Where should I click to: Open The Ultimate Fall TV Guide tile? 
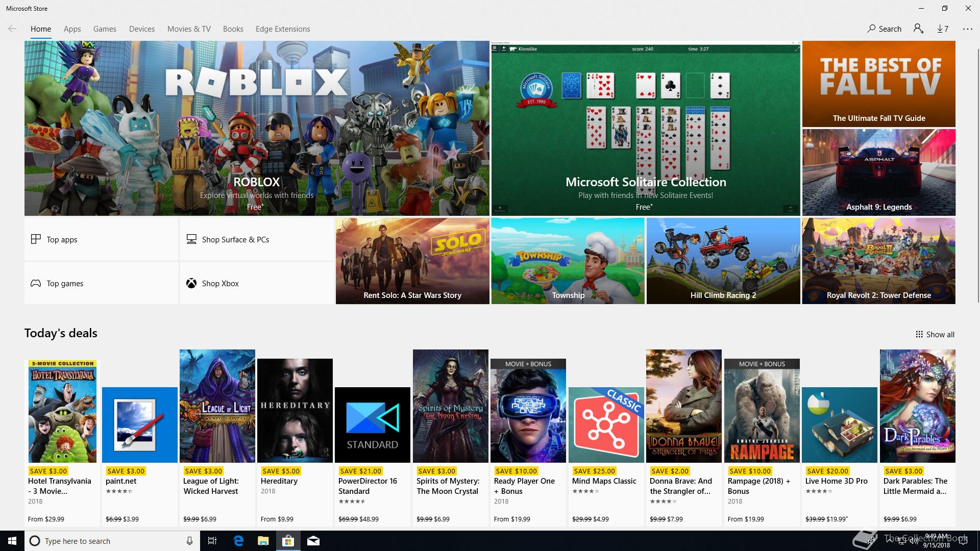coord(879,84)
